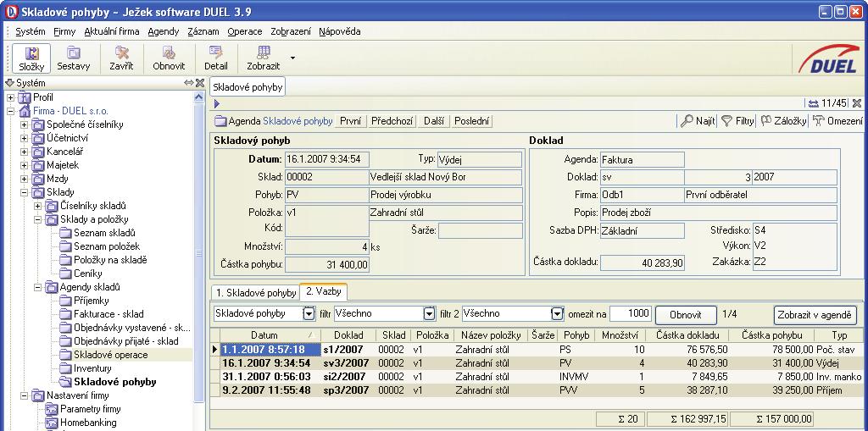
Task: Expand Účetnictví tree node
Action: (x=24, y=138)
